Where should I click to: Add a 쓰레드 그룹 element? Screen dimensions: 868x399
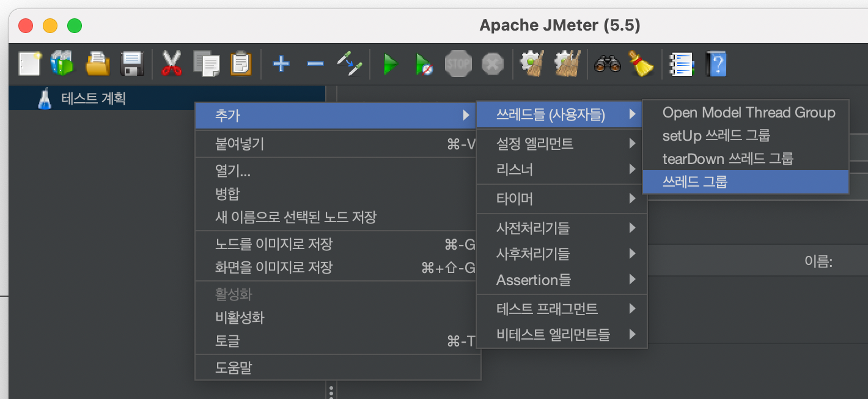click(x=746, y=182)
